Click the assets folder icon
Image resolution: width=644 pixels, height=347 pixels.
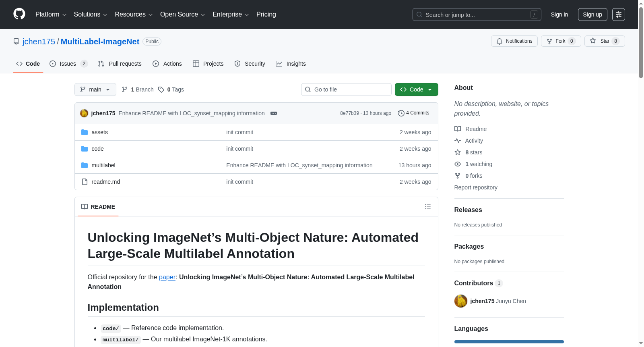tap(85, 132)
